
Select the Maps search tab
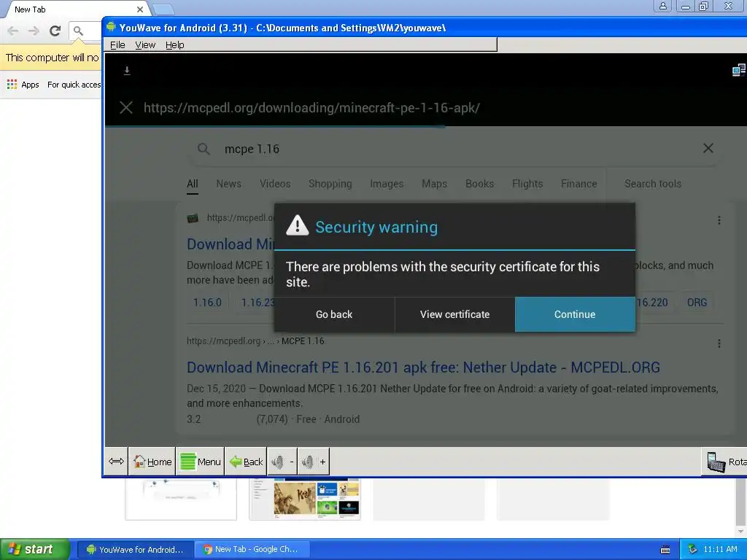click(x=434, y=184)
